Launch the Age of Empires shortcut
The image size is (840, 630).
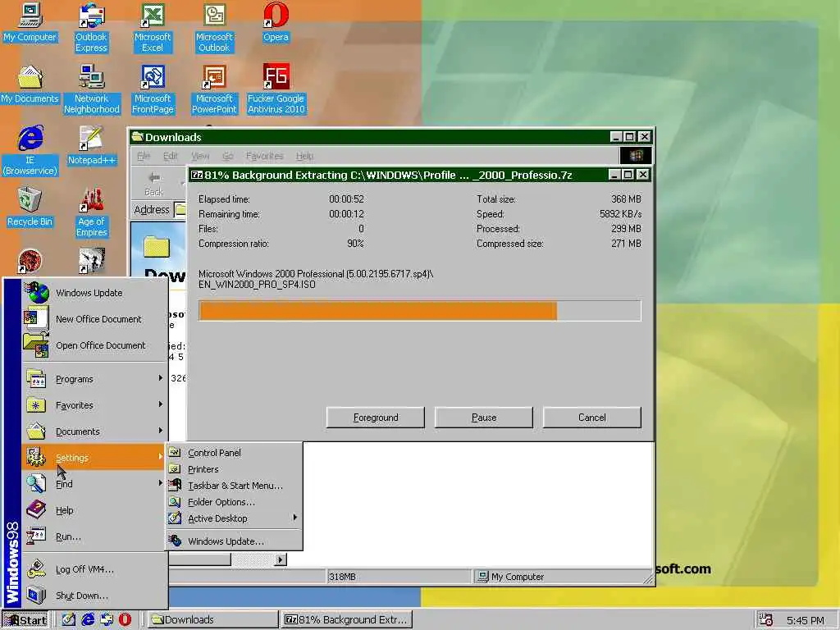point(92,212)
